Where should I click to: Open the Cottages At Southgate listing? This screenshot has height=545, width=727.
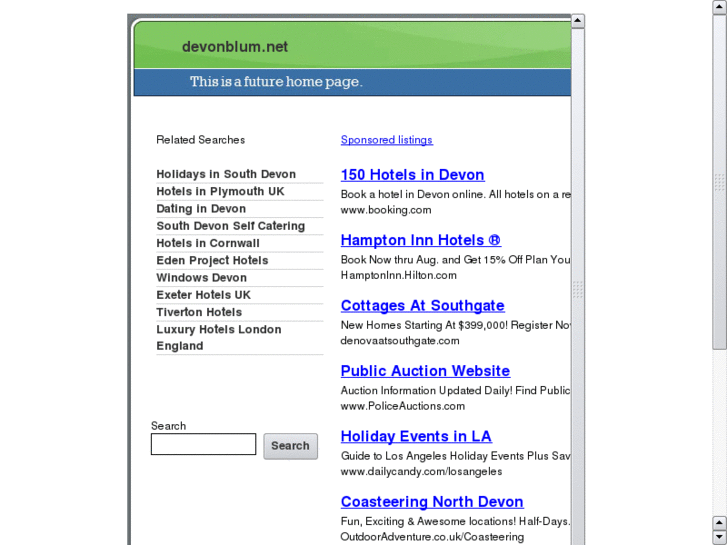click(x=422, y=306)
